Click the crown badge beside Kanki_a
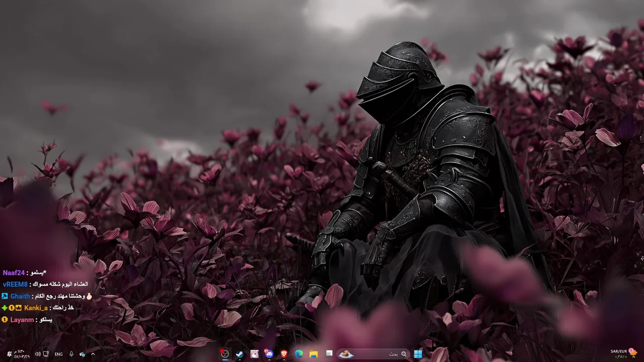644x362 pixels. (19, 308)
